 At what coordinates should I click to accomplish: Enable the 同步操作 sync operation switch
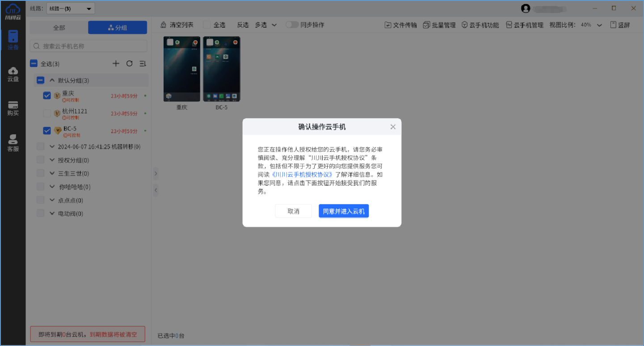tap(292, 25)
